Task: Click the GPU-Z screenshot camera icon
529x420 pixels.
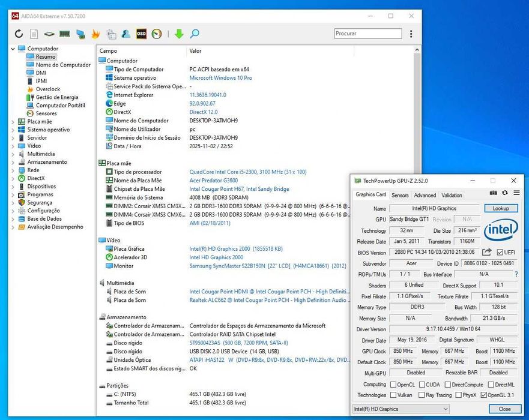Action: pyautogui.click(x=493, y=193)
